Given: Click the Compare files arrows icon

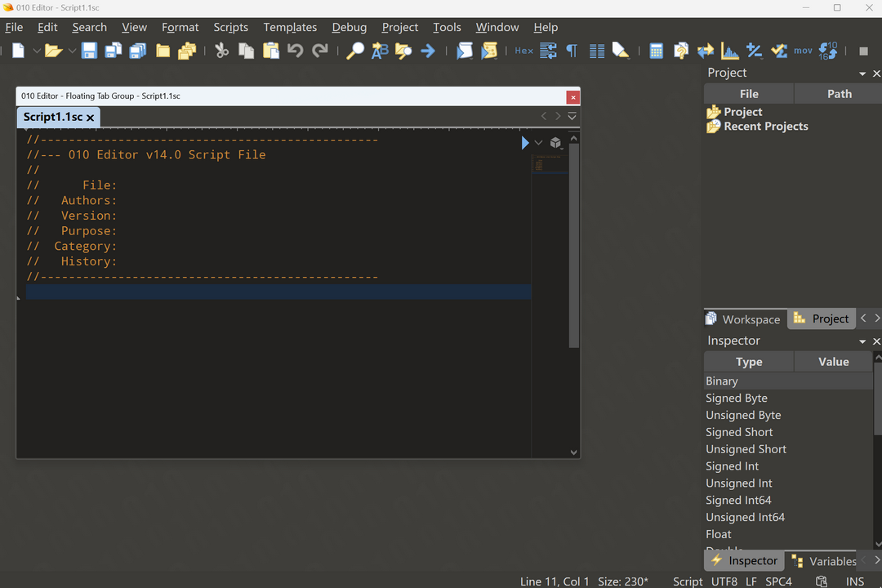Looking at the screenshot, I should 705,51.
